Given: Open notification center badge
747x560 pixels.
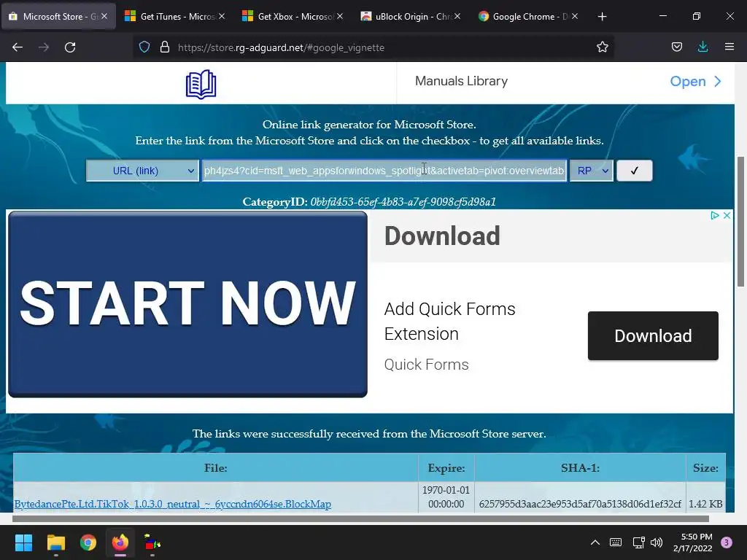Looking at the screenshot, I should point(727,542).
